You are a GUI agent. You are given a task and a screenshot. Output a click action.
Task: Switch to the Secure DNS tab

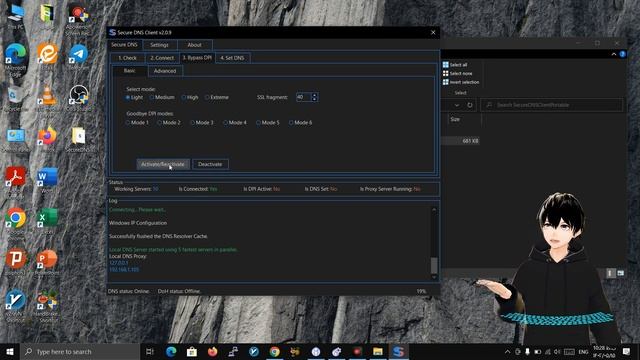[124, 44]
